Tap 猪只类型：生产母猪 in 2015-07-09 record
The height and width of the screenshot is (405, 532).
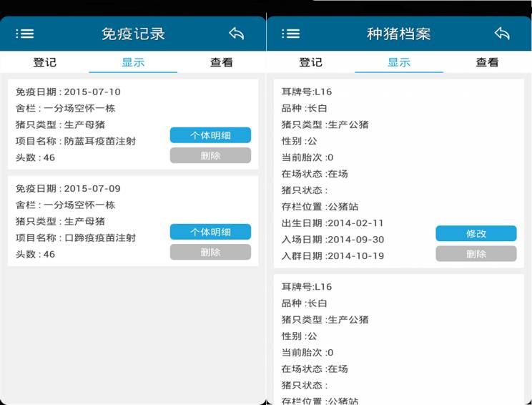click(x=60, y=221)
